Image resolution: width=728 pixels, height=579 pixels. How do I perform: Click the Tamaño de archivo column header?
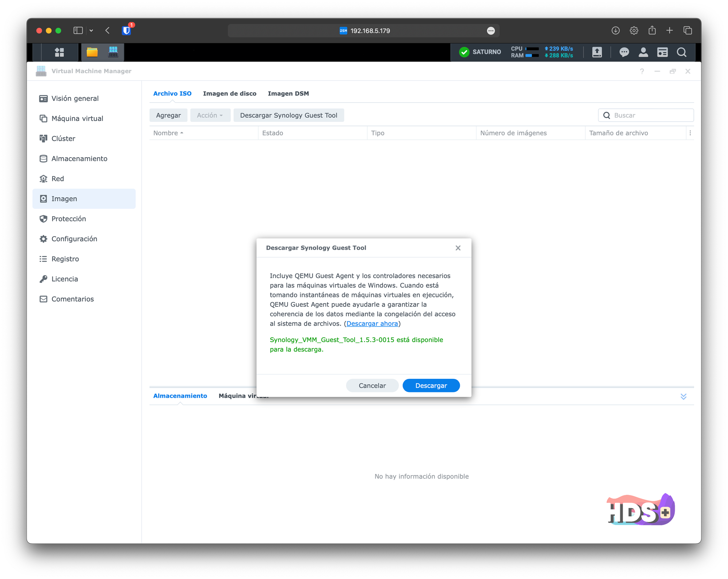(x=636, y=133)
